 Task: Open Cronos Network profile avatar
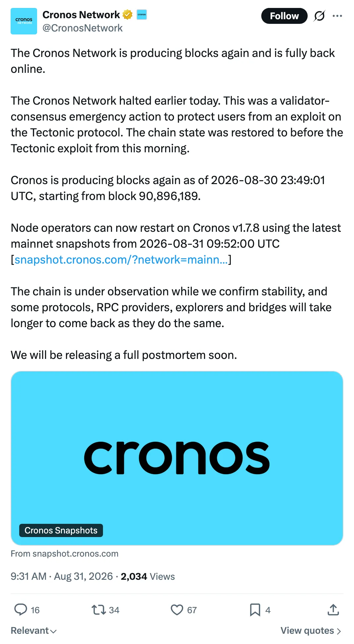coord(24,21)
